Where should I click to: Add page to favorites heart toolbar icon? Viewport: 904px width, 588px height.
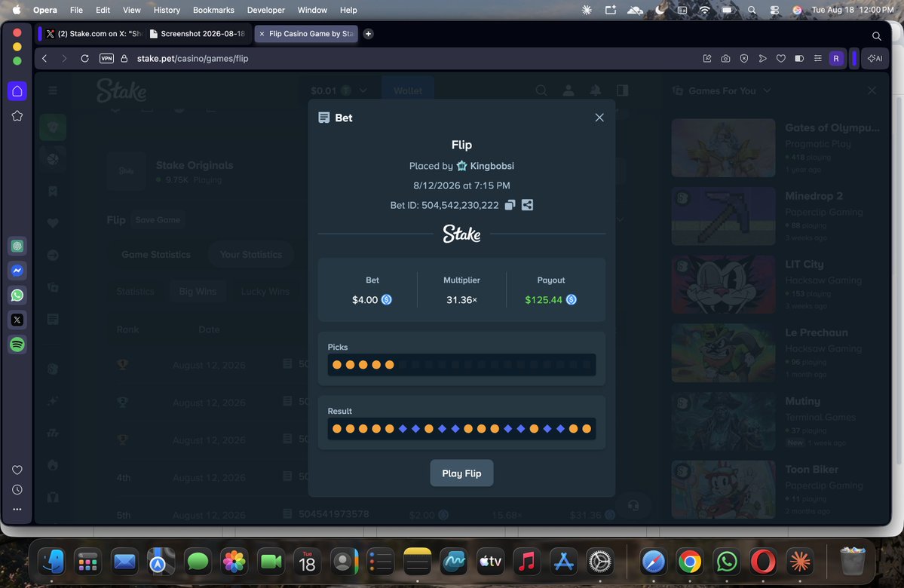coord(780,58)
